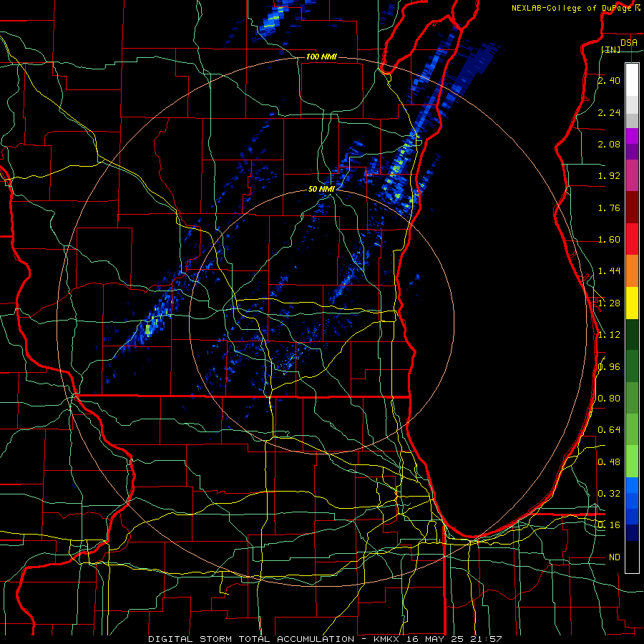Click the 1.28 legend value
Image resolution: width=644 pixels, height=644 pixels.
(609, 303)
